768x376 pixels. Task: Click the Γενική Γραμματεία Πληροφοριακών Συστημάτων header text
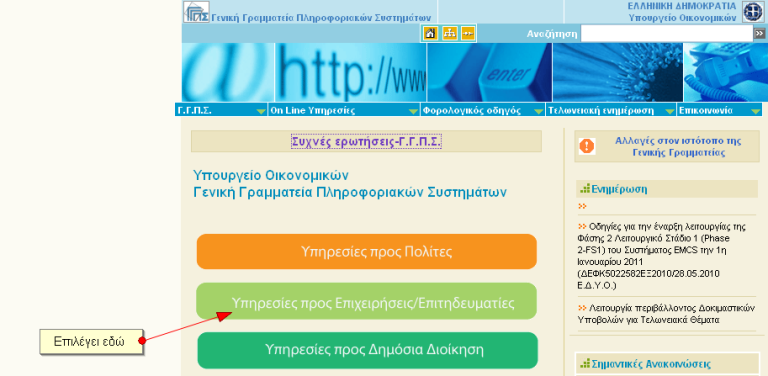(321, 17)
